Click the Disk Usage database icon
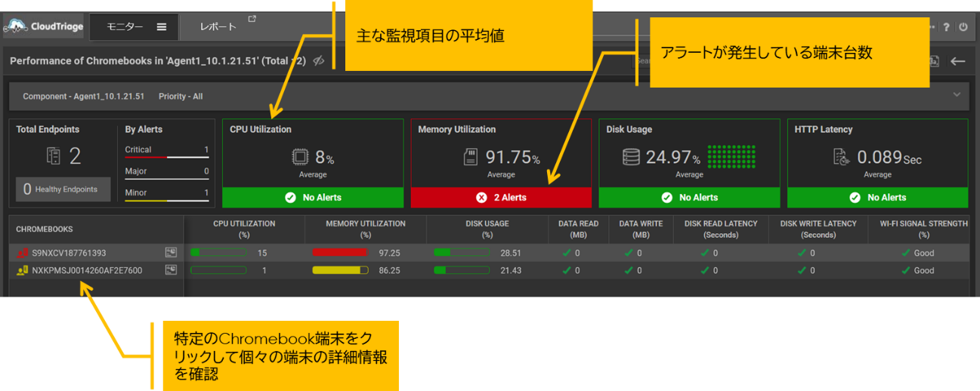This screenshot has width=980, height=391. [x=632, y=157]
